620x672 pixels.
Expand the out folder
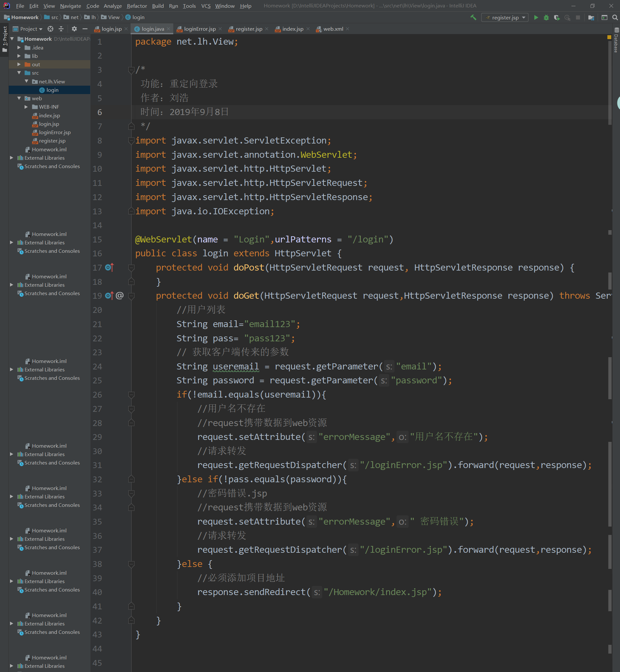19,64
